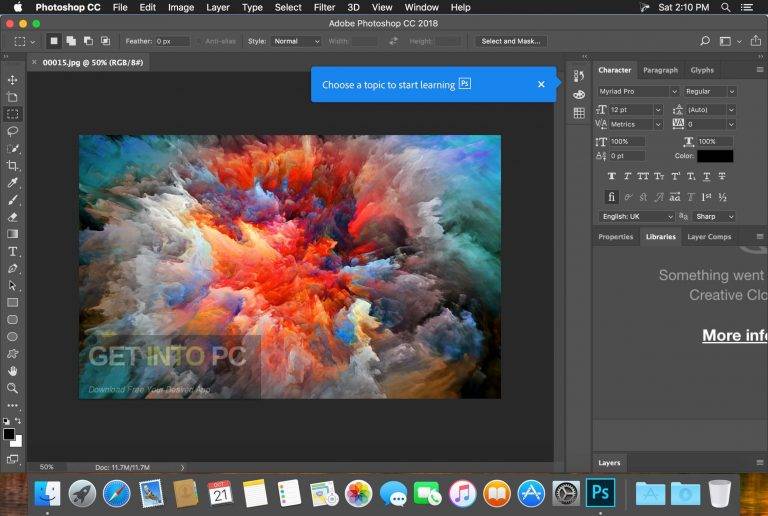This screenshot has height=516, width=768.
Task: Select the Quick Selection tool
Action: tap(13, 148)
